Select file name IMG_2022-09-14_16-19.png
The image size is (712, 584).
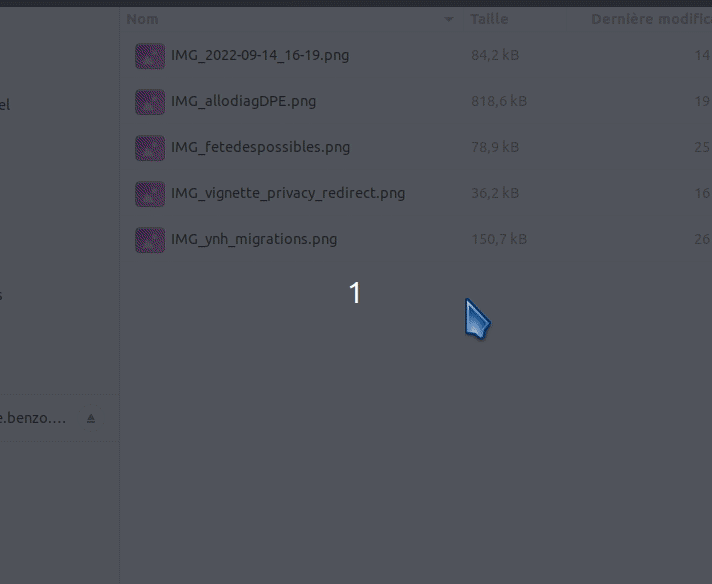coord(260,55)
